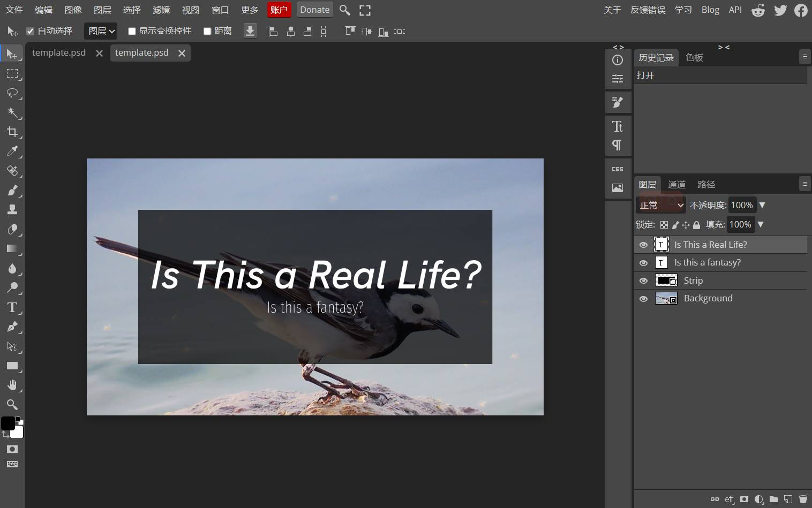Image resolution: width=812 pixels, height=508 pixels.
Task: Open the on-screen keyboard icon
Action: pyautogui.click(x=12, y=464)
